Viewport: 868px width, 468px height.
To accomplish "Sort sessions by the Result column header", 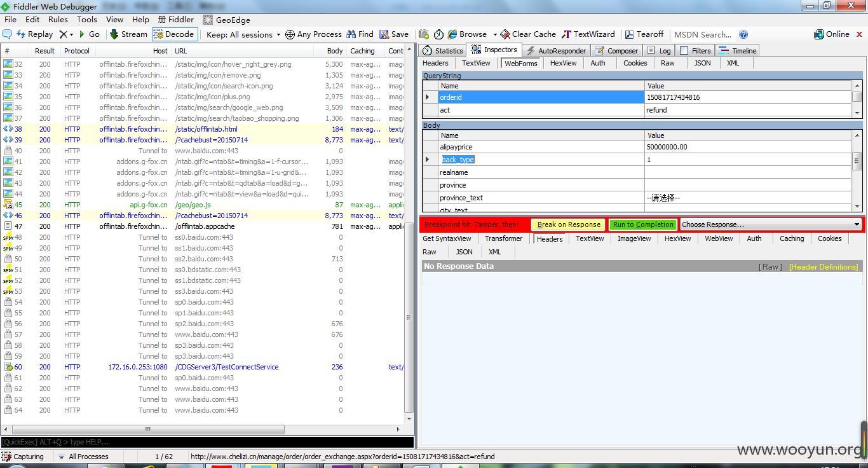I will [x=44, y=51].
